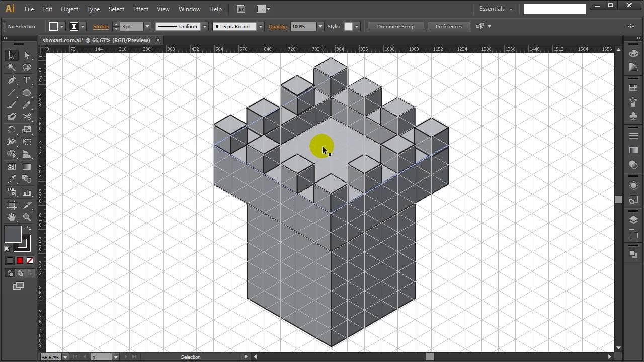Expand the Opacity percentage dropdown
This screenshot has width=644, height=362.
tap(320, 26)
